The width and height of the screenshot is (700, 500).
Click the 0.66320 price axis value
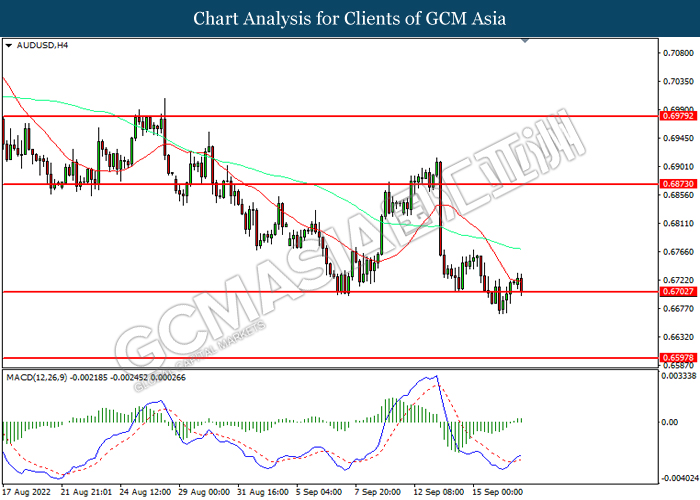679,337
